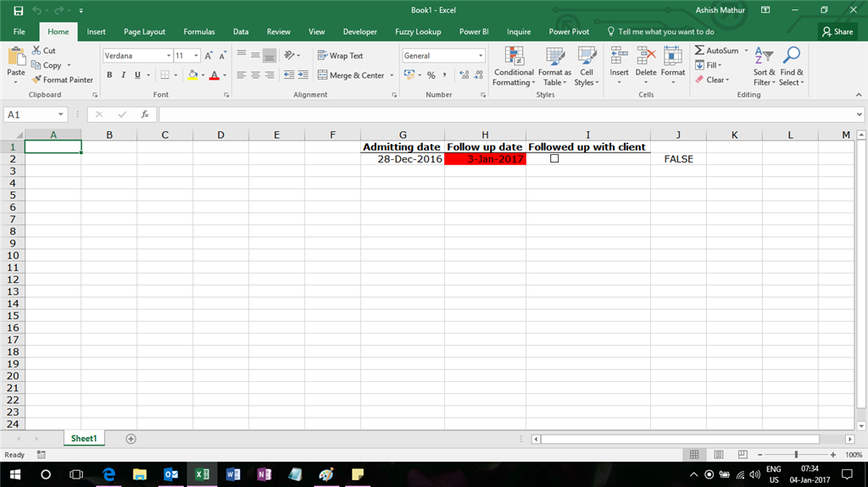Apply Comma Style
The image size is (868, 487).
coord(444,75)
